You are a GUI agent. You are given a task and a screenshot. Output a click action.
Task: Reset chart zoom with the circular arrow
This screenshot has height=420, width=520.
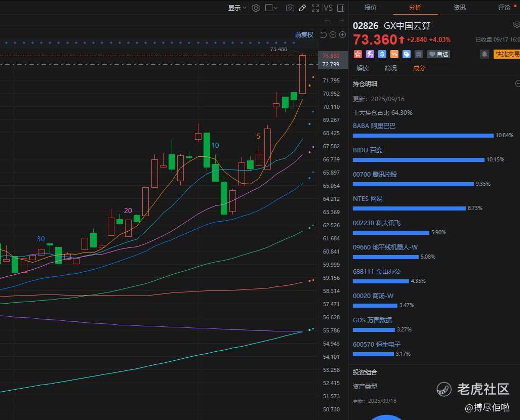324,35
